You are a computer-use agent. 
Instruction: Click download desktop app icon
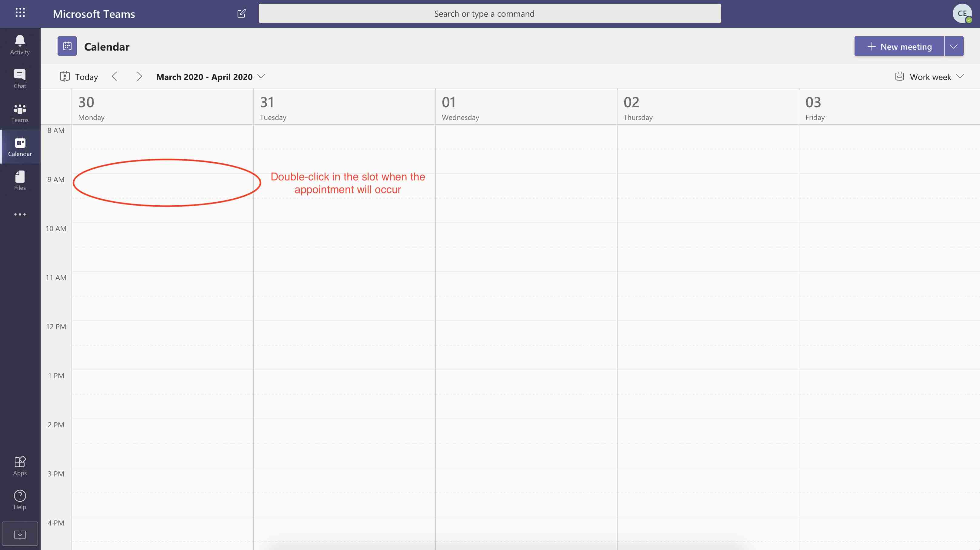click(x=20, y=534)
